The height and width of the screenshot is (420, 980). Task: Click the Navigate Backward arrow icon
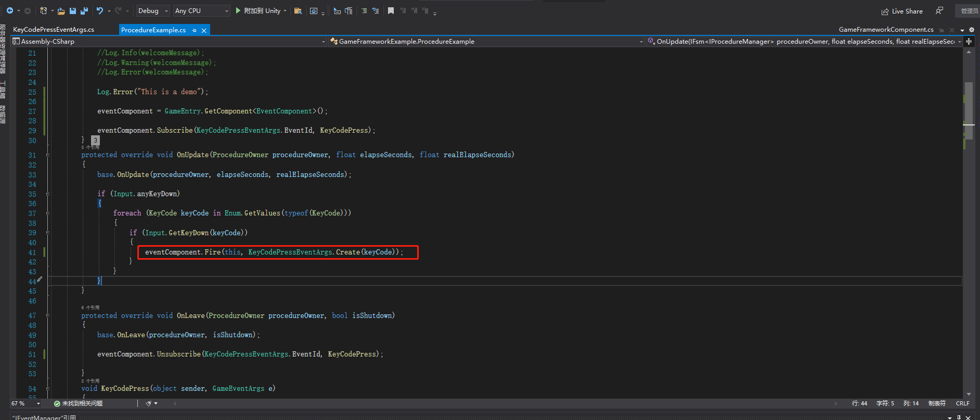point(9,10)
